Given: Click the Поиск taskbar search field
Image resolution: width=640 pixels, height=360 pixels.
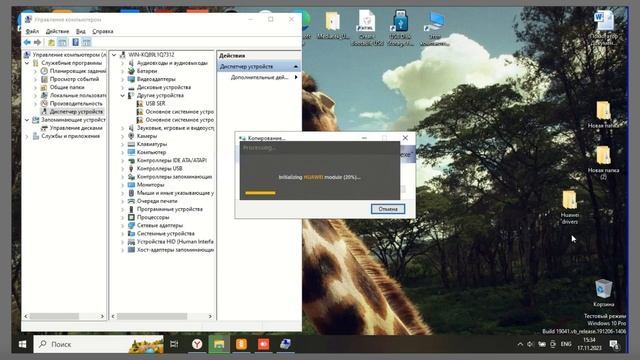Looking at the screenshot, I should pyautogui.click(x=98, y=344).
